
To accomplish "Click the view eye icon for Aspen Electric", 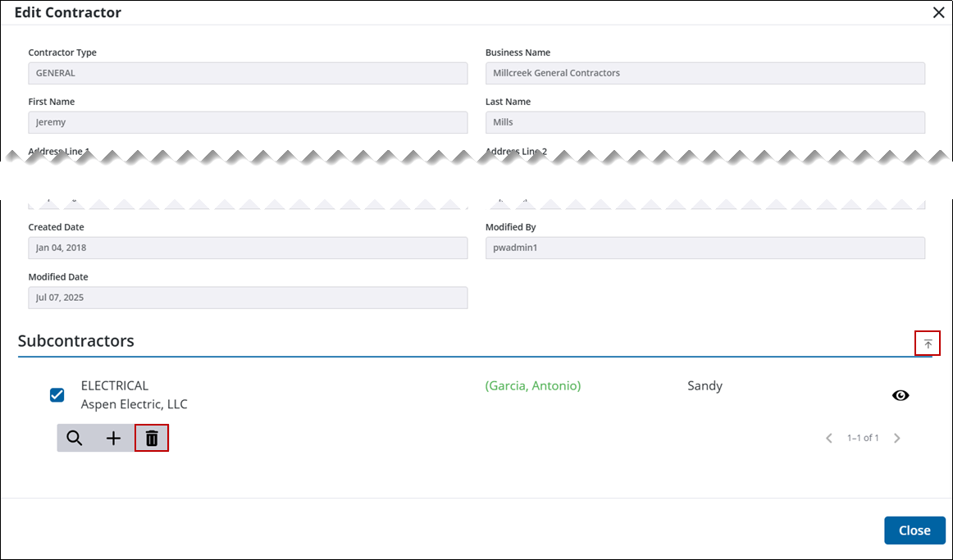I will point(901,395).
